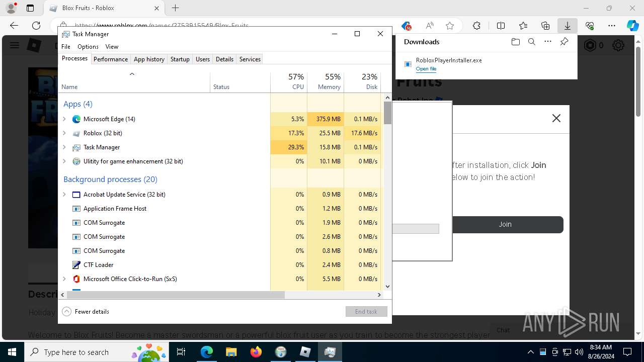This screenshot has width=644, height=362.
Task: Click the Ulitity for game enhancement icon
Action: pyautogui.click(x=76, y=161)
